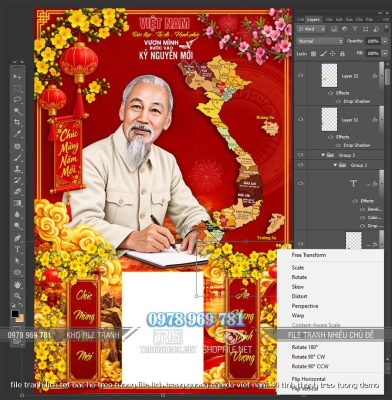The height and width of the screenshot is (400, 392).
Task: Select the Hand tool
Action: point(17,284)
